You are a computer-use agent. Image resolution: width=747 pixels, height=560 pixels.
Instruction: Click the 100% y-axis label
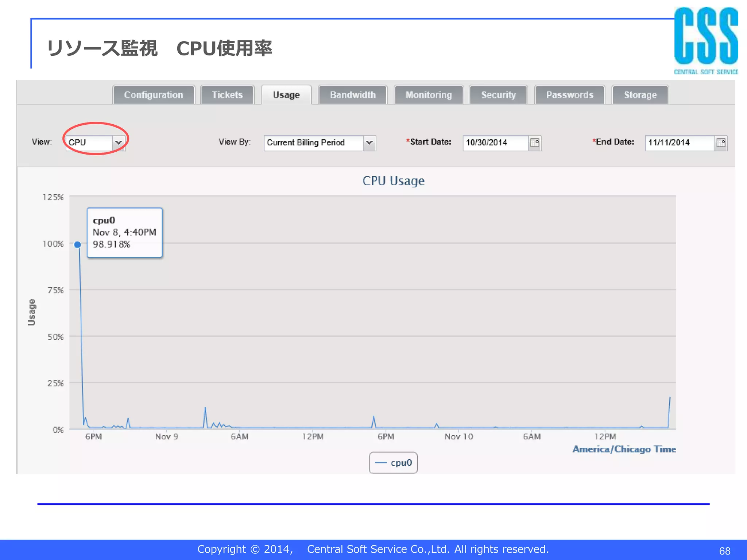(53, 244)
